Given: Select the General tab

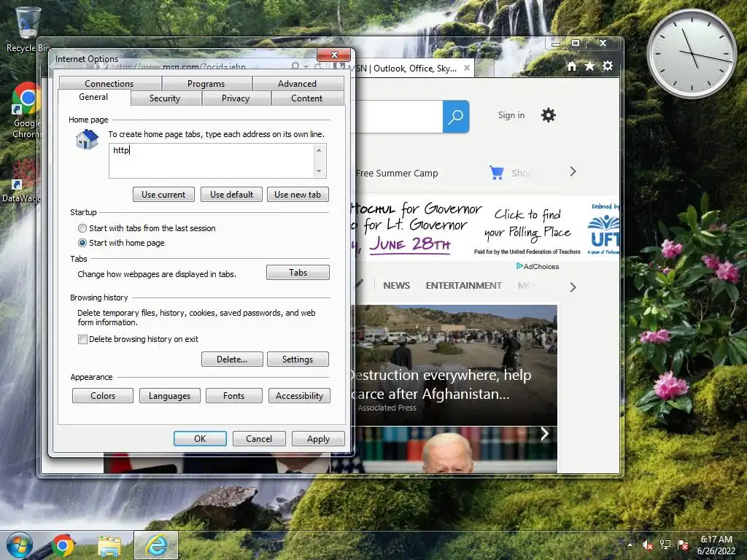Looking at the screenshot, I should (93, 97).
